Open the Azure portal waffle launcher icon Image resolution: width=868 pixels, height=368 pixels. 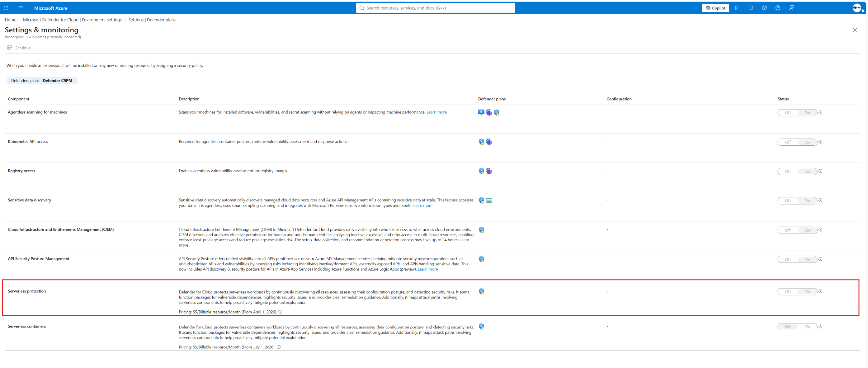tap(6, 8)
